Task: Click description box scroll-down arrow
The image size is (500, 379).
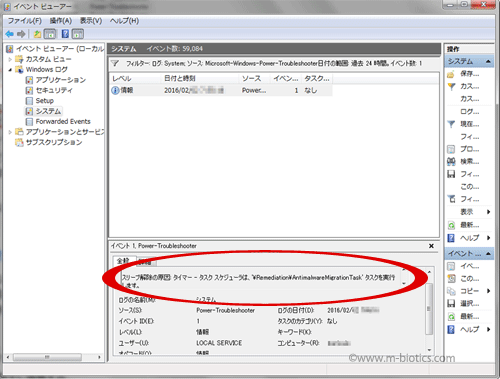Action: pos(404,284)
